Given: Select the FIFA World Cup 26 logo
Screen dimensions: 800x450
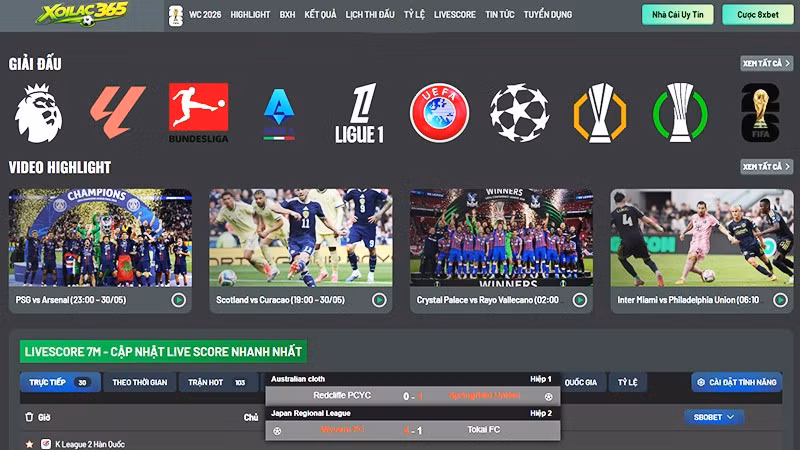Looking at the screenshot, I should (x=760, y=113).
